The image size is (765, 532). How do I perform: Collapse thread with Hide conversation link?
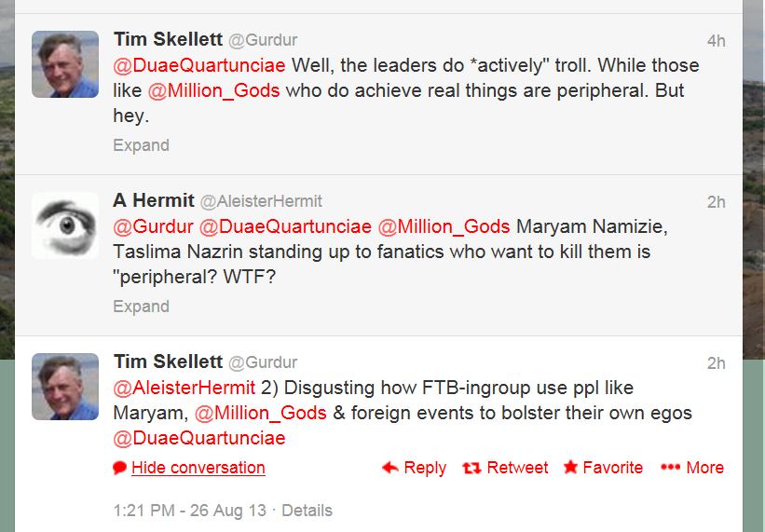tap(198, 468)
